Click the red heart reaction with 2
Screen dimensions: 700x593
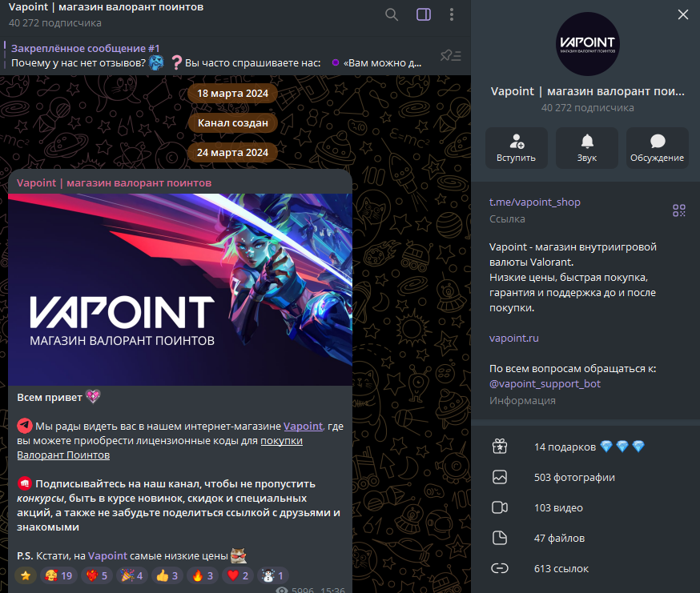(238, 575)
